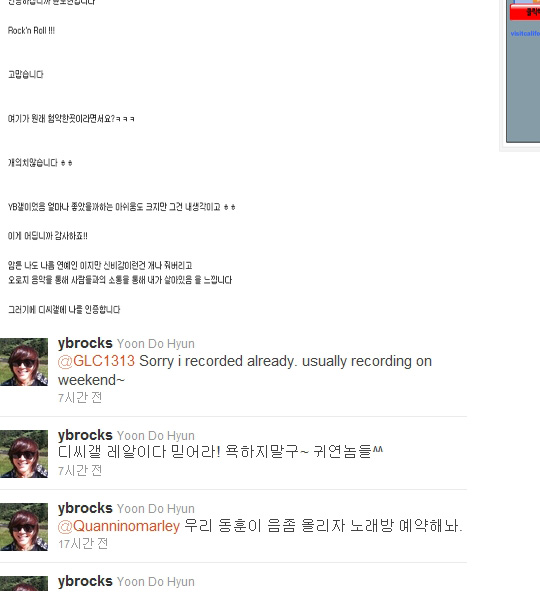This screenshot has width=540, height=596.
Task: Open the @GLC1313 mention link
Action: point(96,361)
